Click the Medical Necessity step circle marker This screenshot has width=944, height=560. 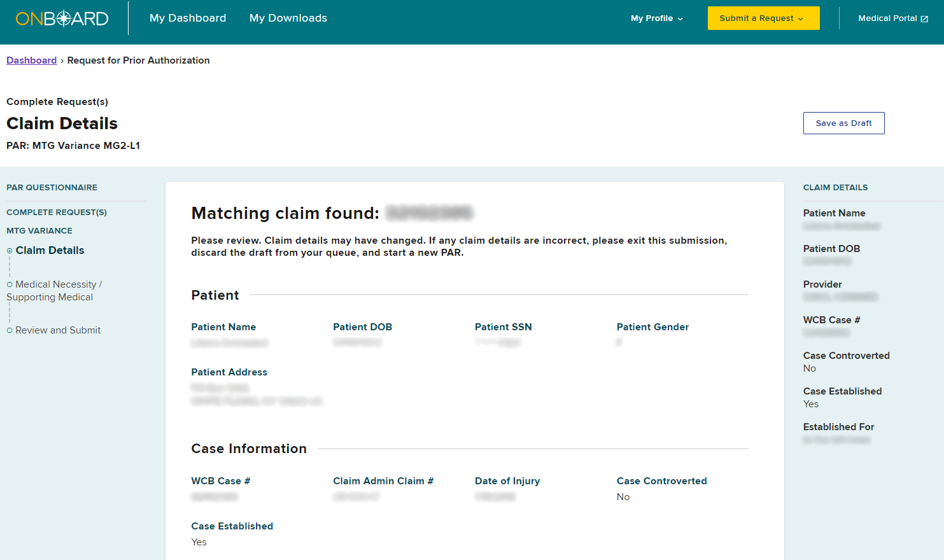click(x=10, y=284)
